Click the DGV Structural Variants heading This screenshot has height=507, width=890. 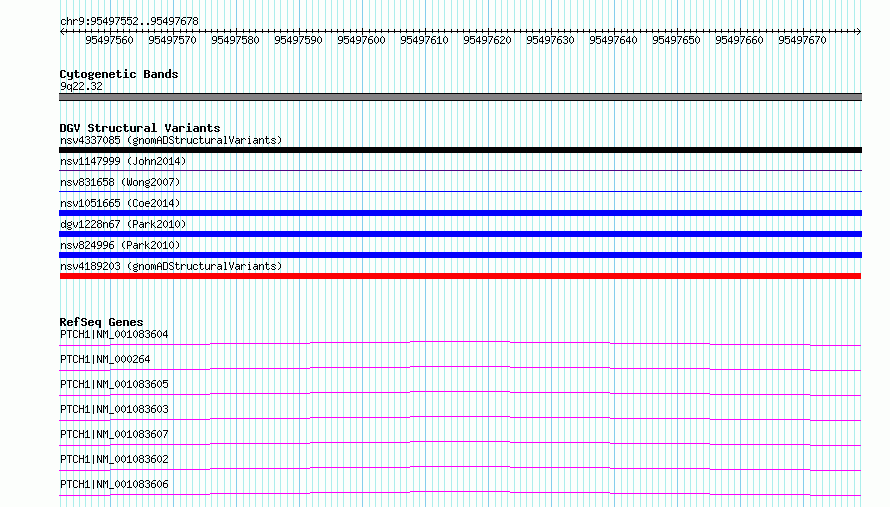[x=140, y=128]
